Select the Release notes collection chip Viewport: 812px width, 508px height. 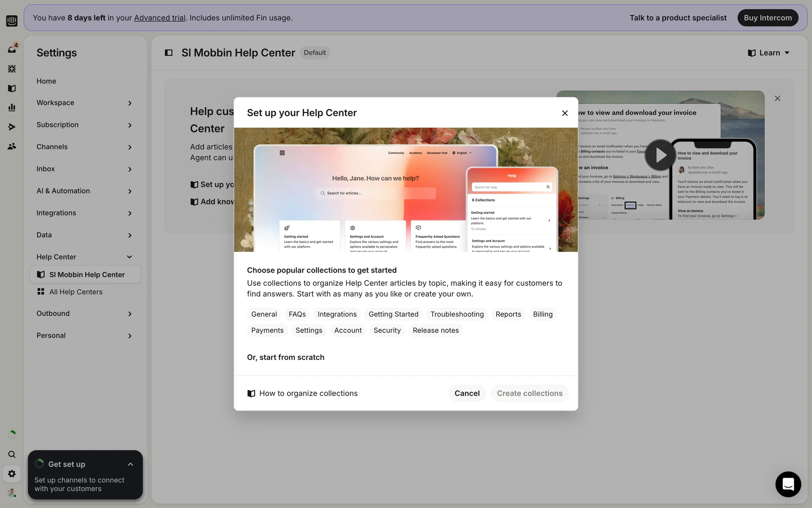point(435,330)
